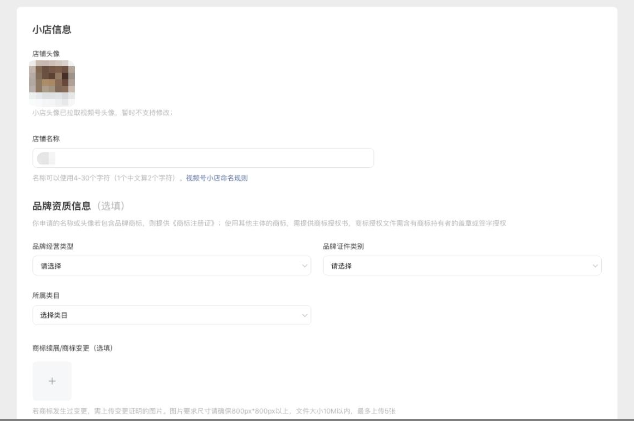Expand the 所属类目 category selector

pos(171,316)
